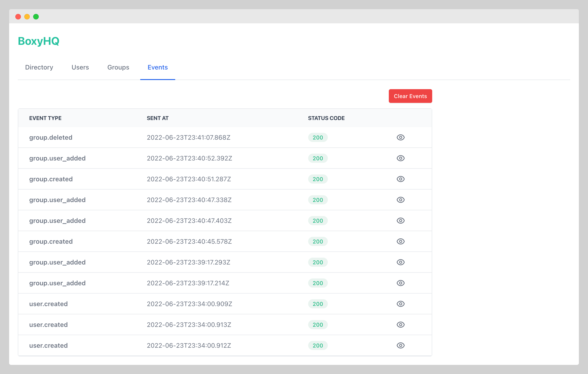View details of the group.deleted event
Viewport: 588px width, 374px height.
pos(400,137)
